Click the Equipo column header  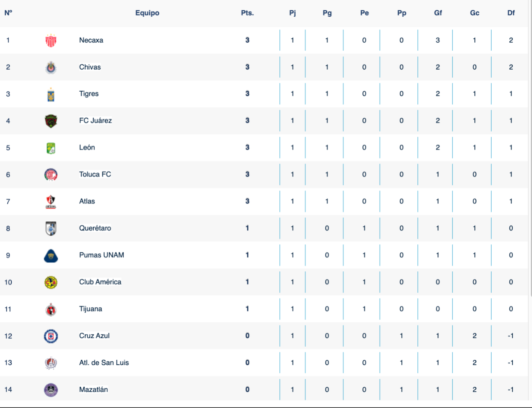tap(147, 13)
